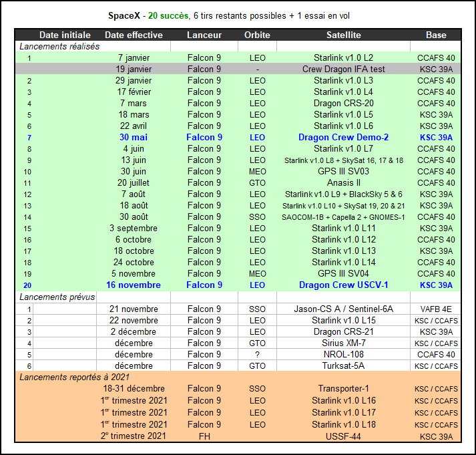The height and width of the screenshot is (455, 476).
Task: Click 'Starlink v1.0 L18' satellite cell
Action: coord(344,424)
